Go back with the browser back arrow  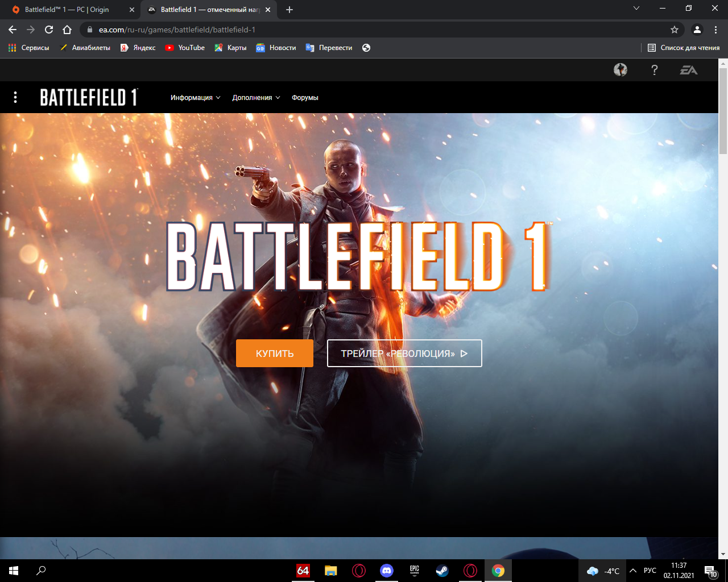13,30
